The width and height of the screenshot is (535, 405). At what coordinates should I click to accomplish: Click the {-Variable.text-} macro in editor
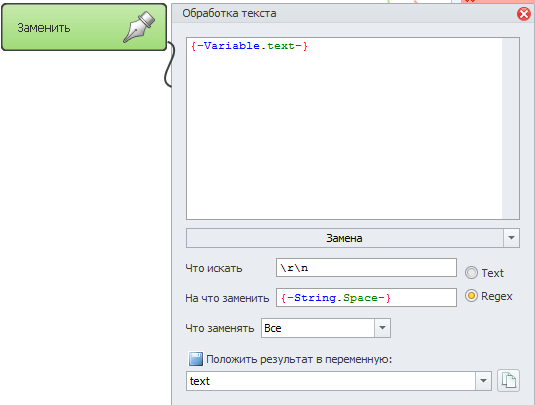coord(249,46)
